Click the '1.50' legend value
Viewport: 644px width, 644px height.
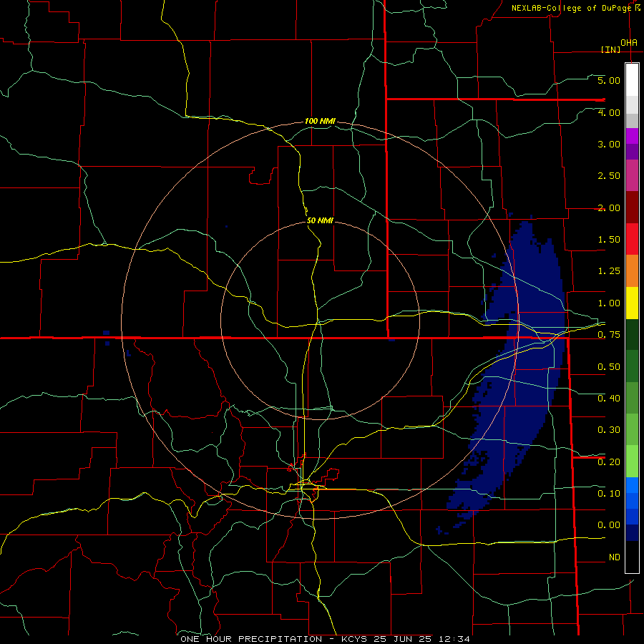(x=609, y=240)
